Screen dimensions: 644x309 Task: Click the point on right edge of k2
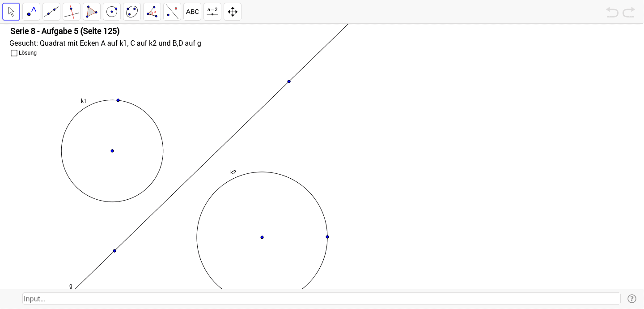tap(327, 237)
